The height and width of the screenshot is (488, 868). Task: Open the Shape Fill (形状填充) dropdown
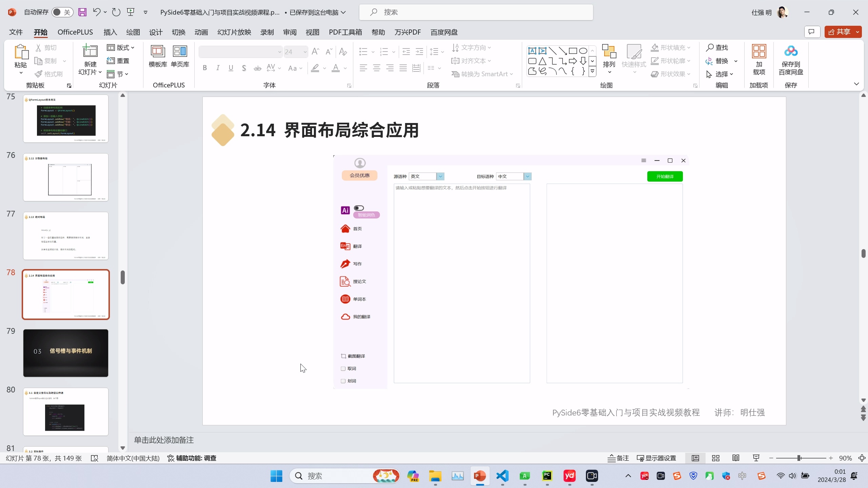[x=670, y=47]
